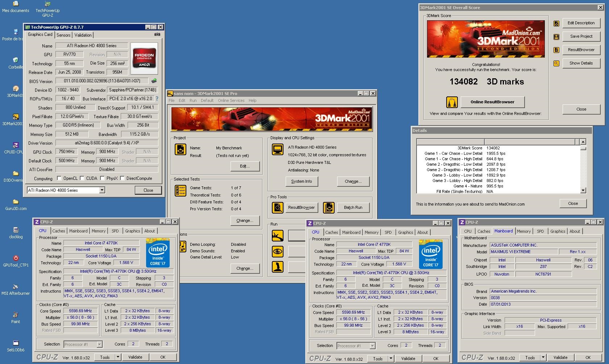This screenshot has height=364, width=609.
Task: Click the System Info button in 3DMark2001
Action: click(x=301, y=181)
